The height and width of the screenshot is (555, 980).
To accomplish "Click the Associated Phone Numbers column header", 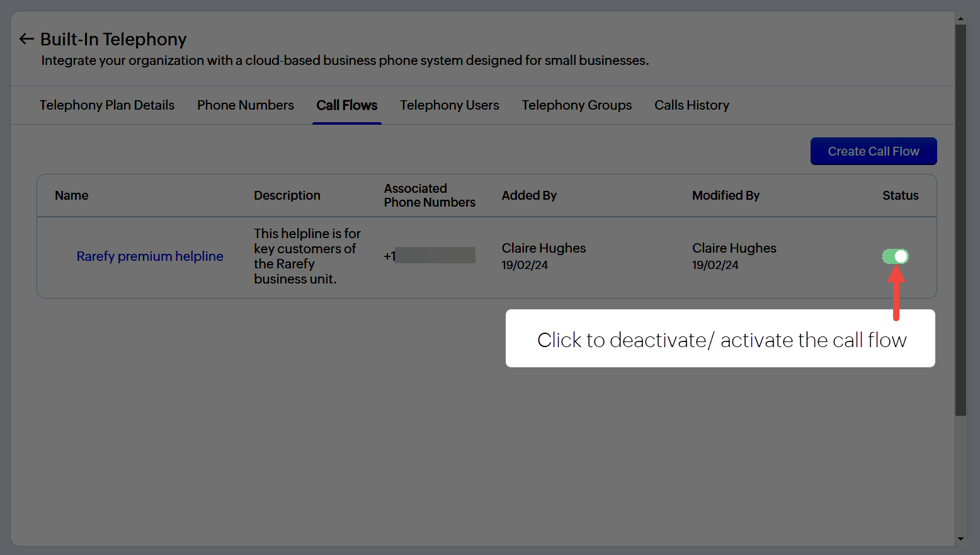I will [x=430, y=196].
